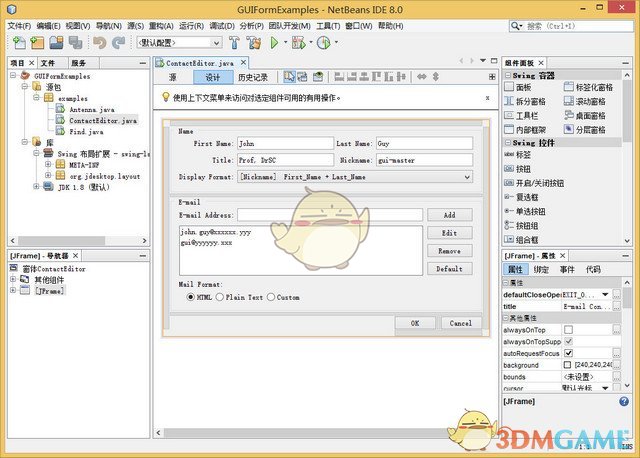This screenshot has height=458, width=640.
Task: Click the help question mark icon
Action: [x=624, y=401]
